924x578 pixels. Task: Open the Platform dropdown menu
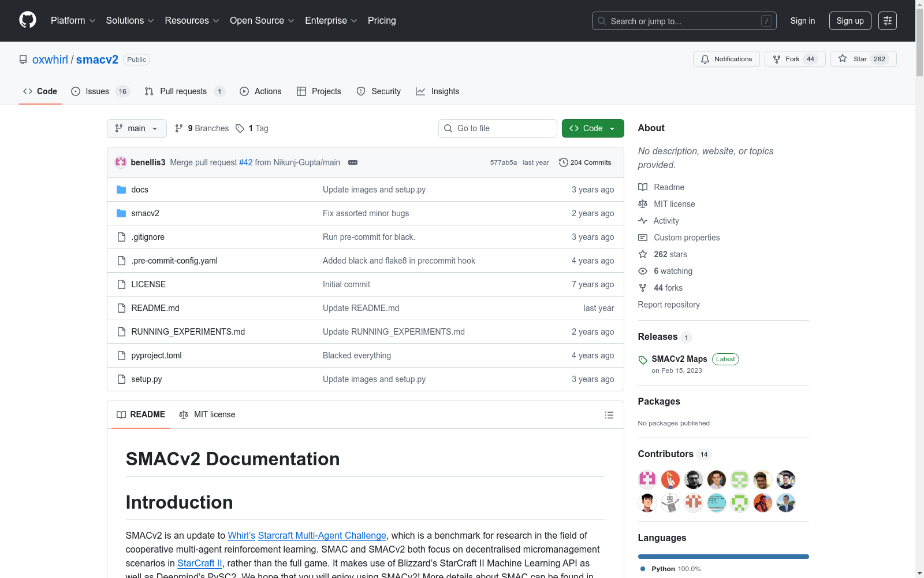[x=73, y=21]
